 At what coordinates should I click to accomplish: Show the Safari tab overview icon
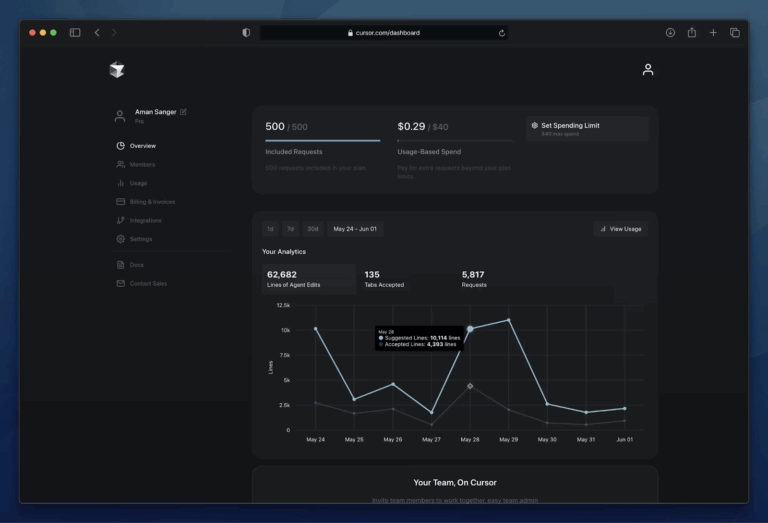pyautogui.click(x=735, y=33)
